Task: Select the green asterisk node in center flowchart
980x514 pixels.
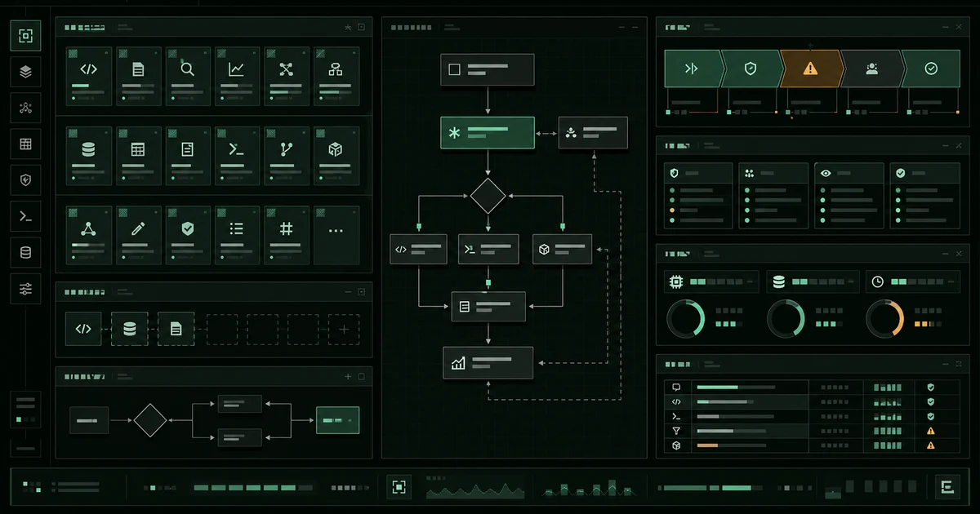Action: pyautogui.click(x=488, y=132)
